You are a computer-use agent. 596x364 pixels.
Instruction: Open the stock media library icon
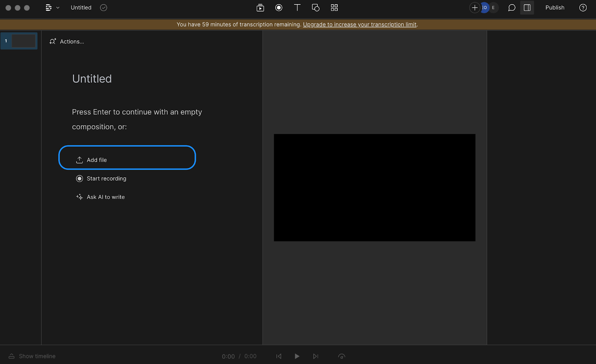260,7
